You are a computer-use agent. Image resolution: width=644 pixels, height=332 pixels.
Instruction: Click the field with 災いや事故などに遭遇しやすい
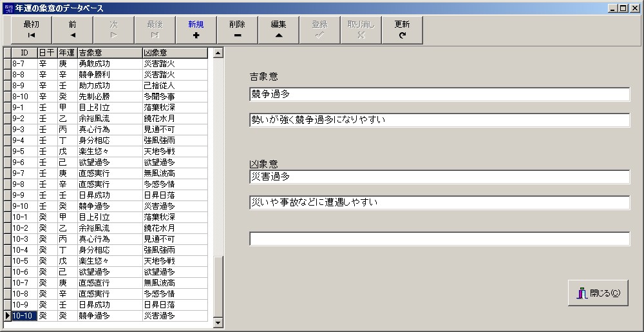439,202
